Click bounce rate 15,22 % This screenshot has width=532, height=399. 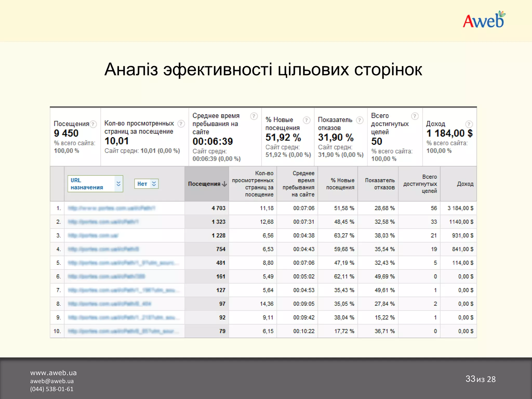coord(384,317)
